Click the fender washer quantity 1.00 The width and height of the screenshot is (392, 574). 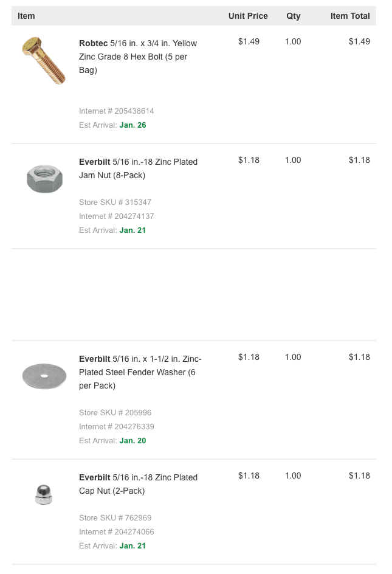point(293,357)
